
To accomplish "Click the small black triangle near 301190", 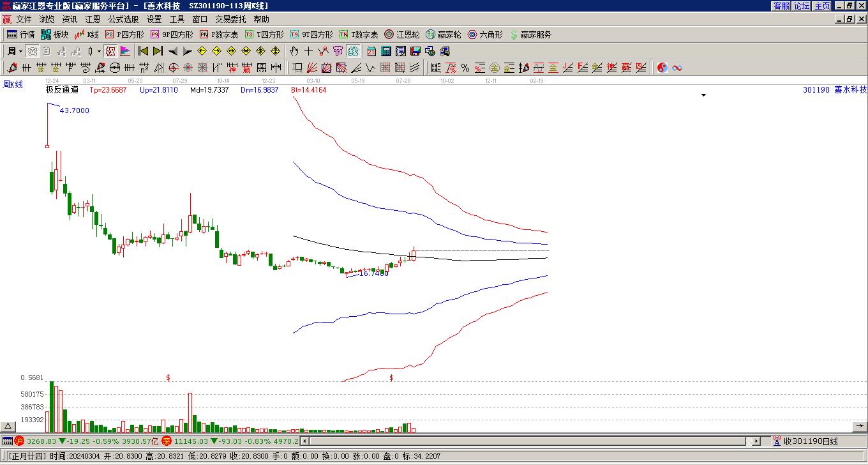I will 704,95.
